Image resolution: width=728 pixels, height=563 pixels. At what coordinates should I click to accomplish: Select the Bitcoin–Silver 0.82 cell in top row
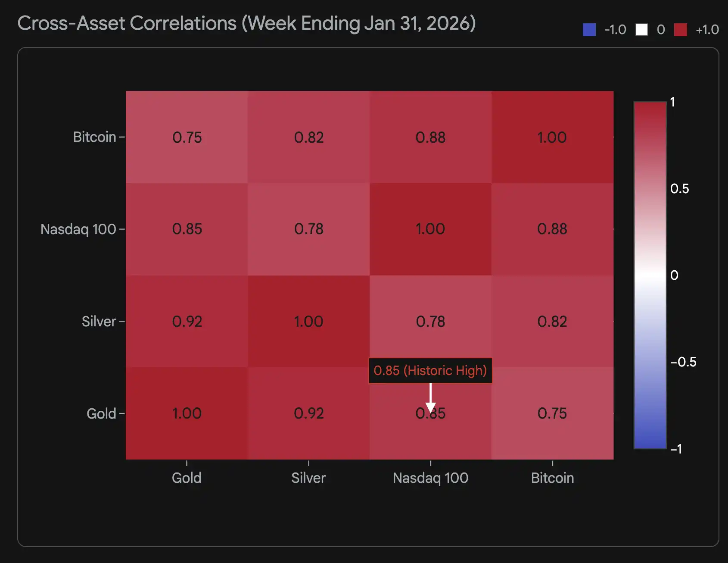pyautogui.click(x=308, y=137)
